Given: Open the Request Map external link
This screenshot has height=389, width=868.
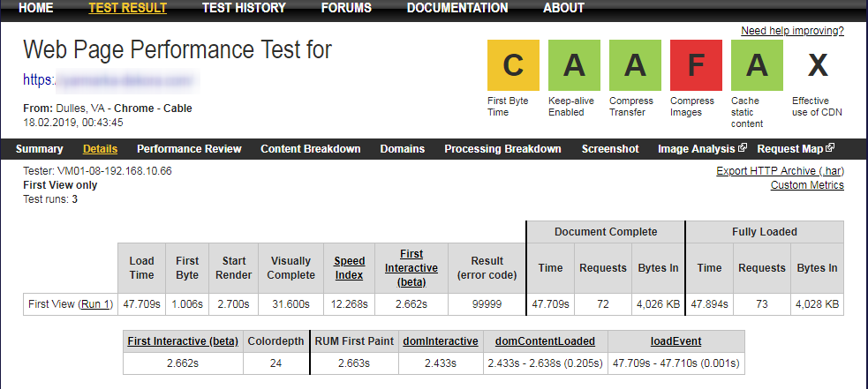Looking at the screenshot, I should coord(795,149).
